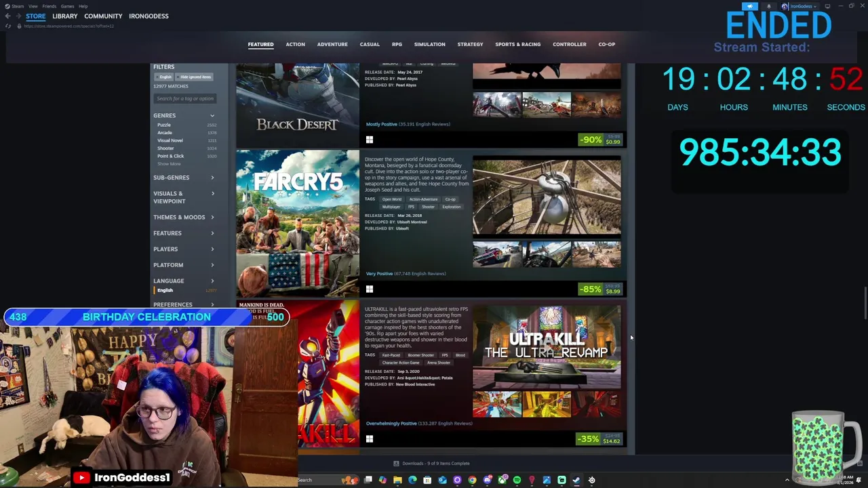Select the CASUAL specials tab
This screenshot has width=868, height=488.
[x=370, y=44]
